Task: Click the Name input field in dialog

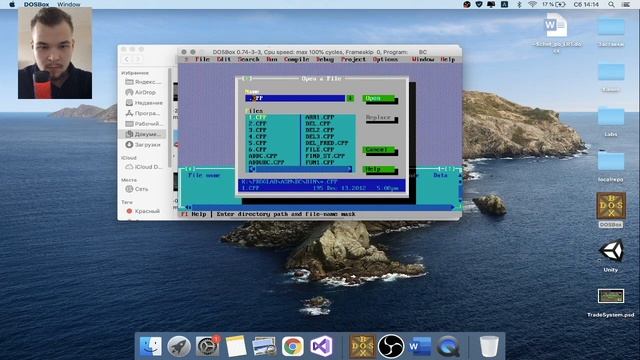Action: pyautogui.click(x=295, y=98)
